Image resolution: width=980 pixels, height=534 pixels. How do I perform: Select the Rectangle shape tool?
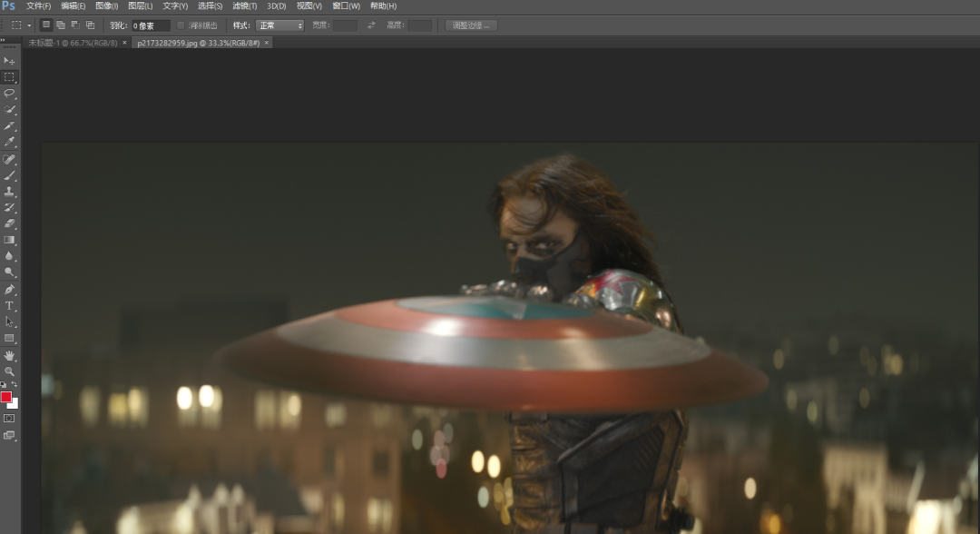[x=9, y=338]
